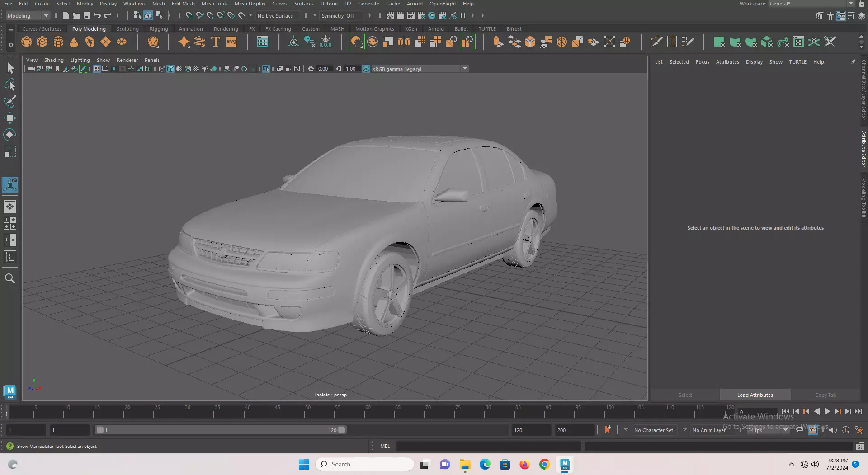The width and height of the screenshot is (868, 475).
Task: Create a polygon cylinder from shelf
Action: (x=58, y=42)
